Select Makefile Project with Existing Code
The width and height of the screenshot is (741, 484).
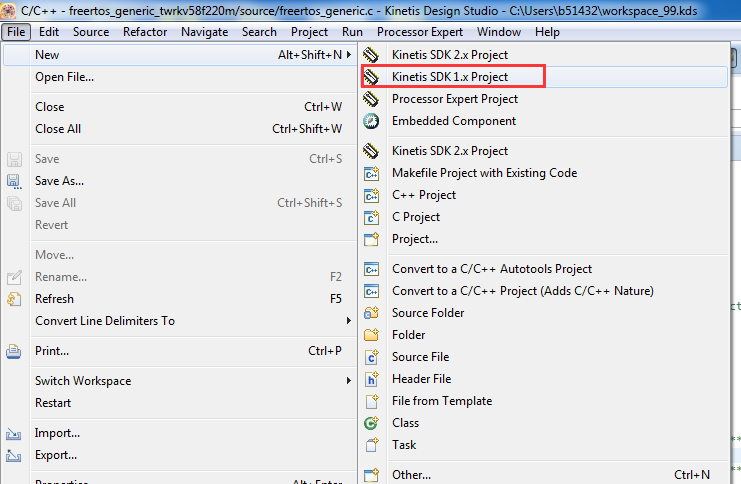pos(544,173)
